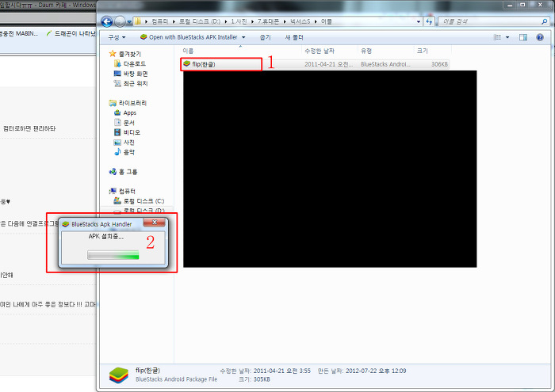Click Open with BlueStacks APK Installer

coord(189,37)
